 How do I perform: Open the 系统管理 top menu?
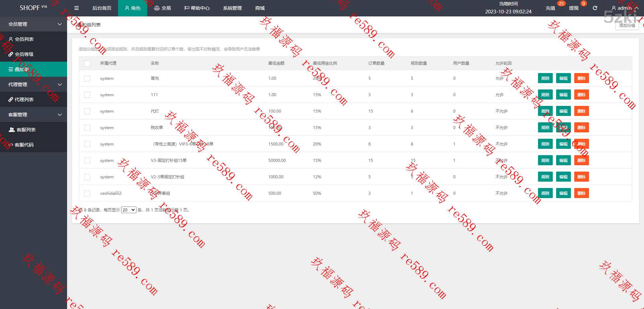[x=232, y=8]
